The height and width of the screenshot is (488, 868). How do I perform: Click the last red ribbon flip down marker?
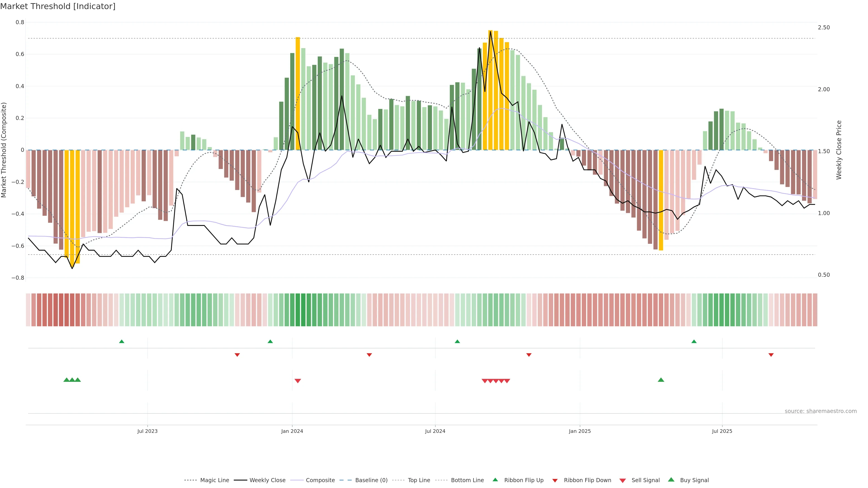[x=771, y=355]
